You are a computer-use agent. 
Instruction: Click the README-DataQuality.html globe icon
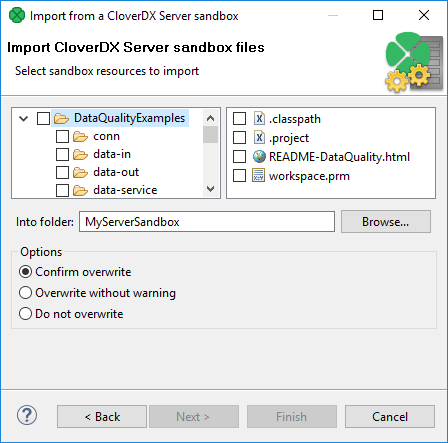click(x=259, y=156)
